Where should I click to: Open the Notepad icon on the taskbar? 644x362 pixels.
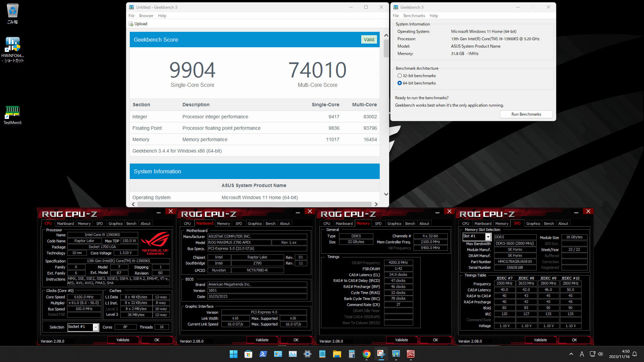(x=322, y=354)
